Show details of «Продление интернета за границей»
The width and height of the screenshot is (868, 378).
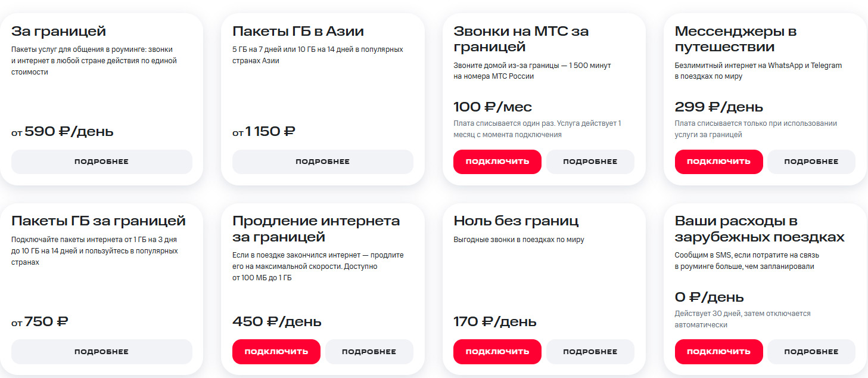tap(369, 352)
